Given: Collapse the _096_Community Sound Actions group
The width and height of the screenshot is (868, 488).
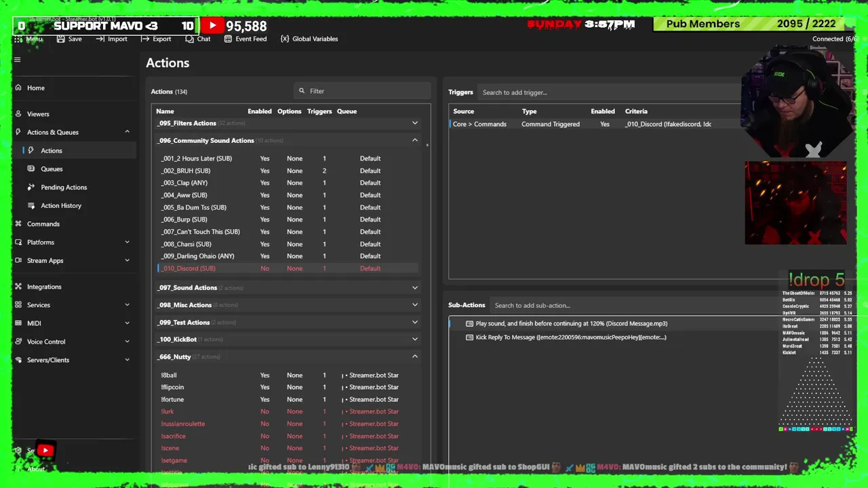Looking at the screenshot, I should click(x=415, y=140).
